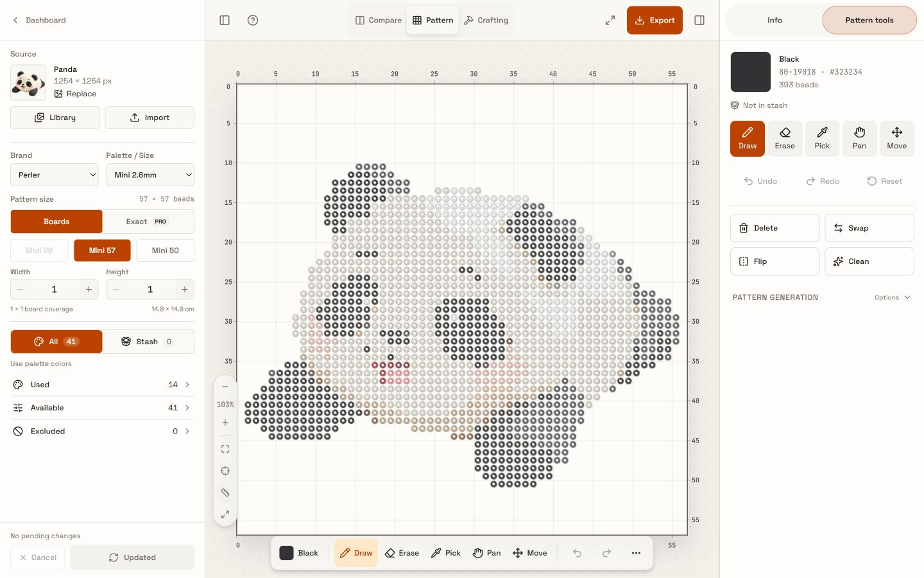Select the Pick eyedropper in right panel

[822, 139]
